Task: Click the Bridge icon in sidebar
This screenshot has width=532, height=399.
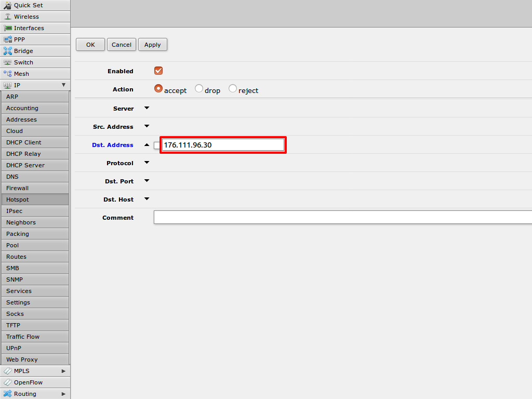Action: click(x=7, y=51)
